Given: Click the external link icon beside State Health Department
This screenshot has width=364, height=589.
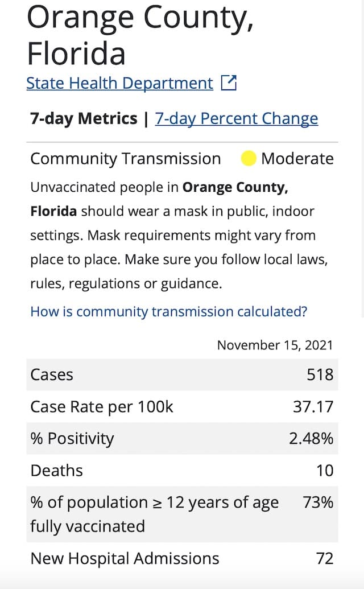Looking at the screenshot, I should [229, 83].
